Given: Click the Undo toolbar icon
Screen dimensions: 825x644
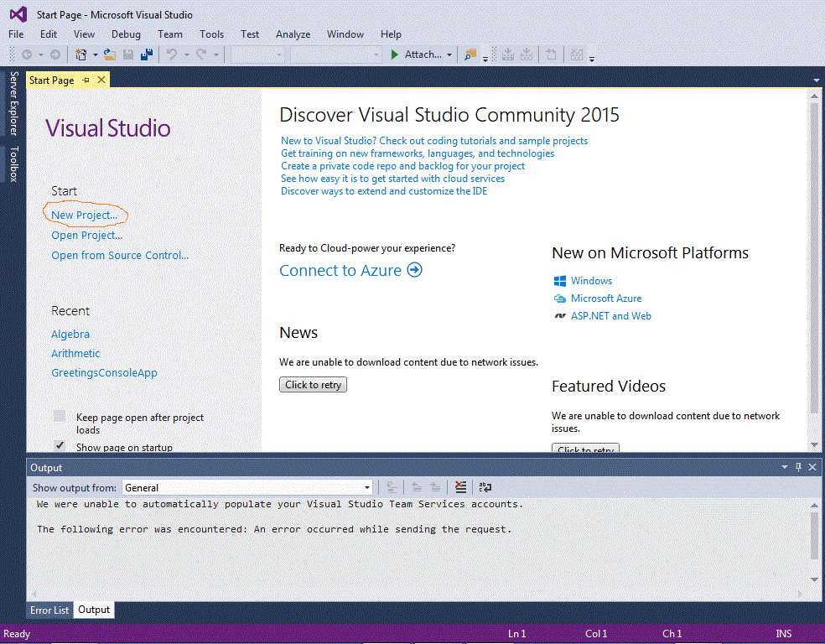Looking at the screenshot, I should click(x=174, y=55).
